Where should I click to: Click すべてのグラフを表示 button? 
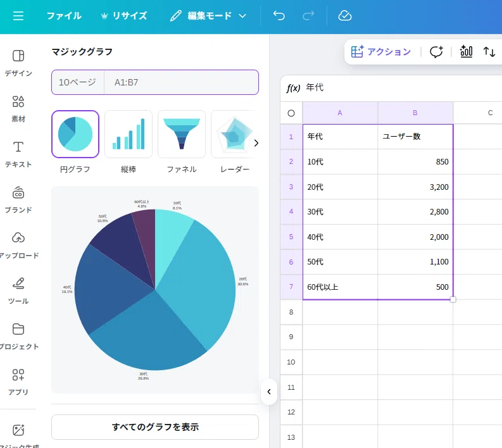click(x=155, y=427)
